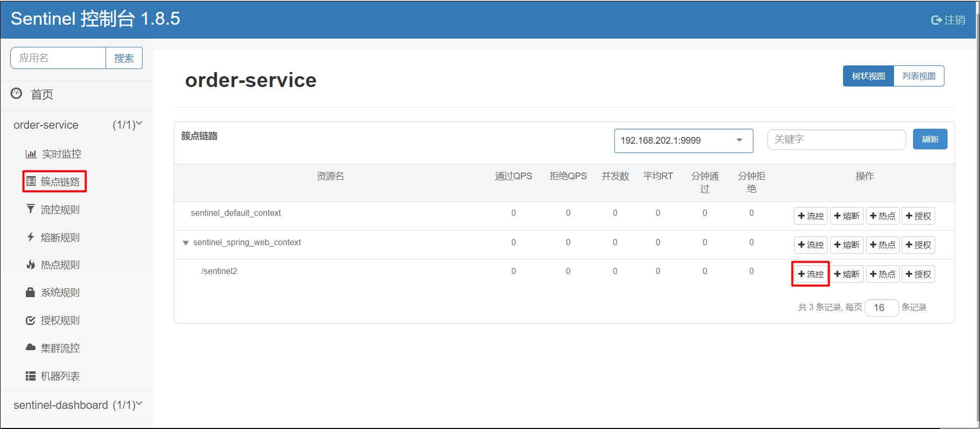Add 流控 rule for /sentinel2
Image resolution: width=980 pixels, height=429 pixels.
pos(811,274)
